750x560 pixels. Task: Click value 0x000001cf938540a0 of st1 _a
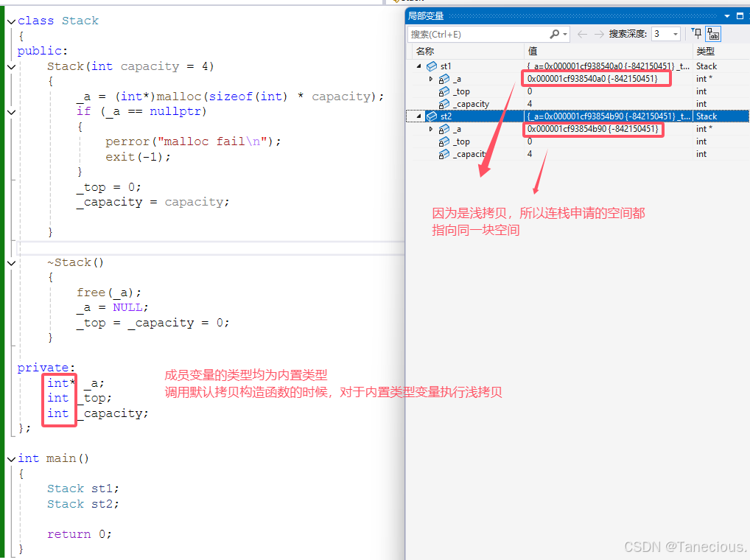(592, 78)
